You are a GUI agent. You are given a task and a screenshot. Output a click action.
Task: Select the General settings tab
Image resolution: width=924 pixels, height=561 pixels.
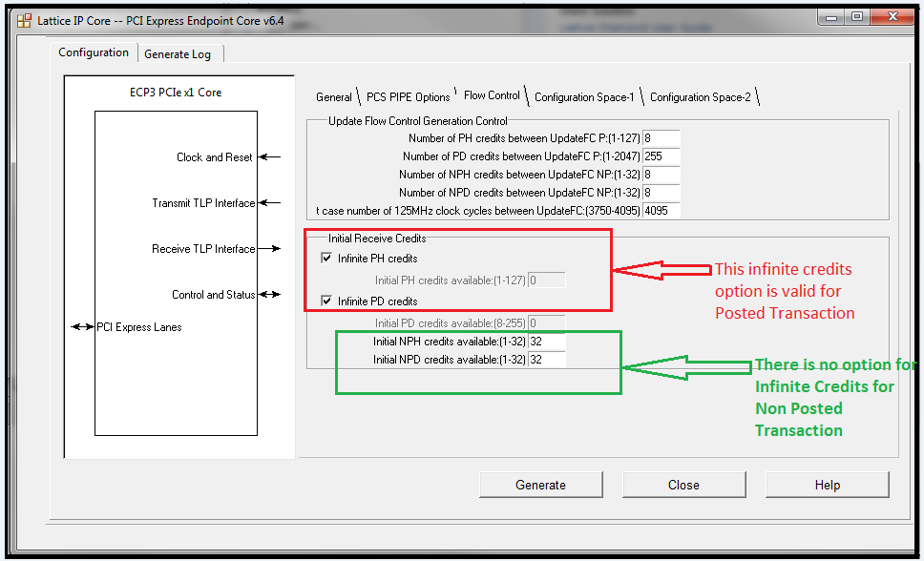[333, 97]
